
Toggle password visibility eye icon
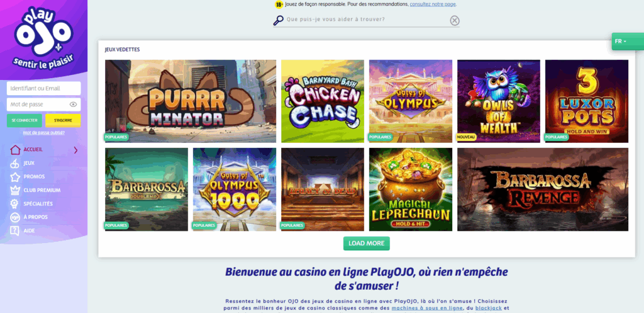pos(73,105)
